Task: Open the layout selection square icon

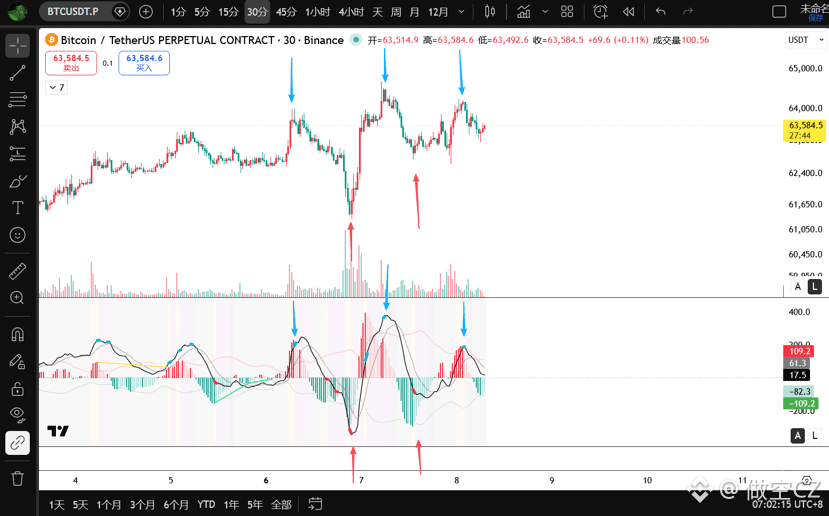Action: 779,12
